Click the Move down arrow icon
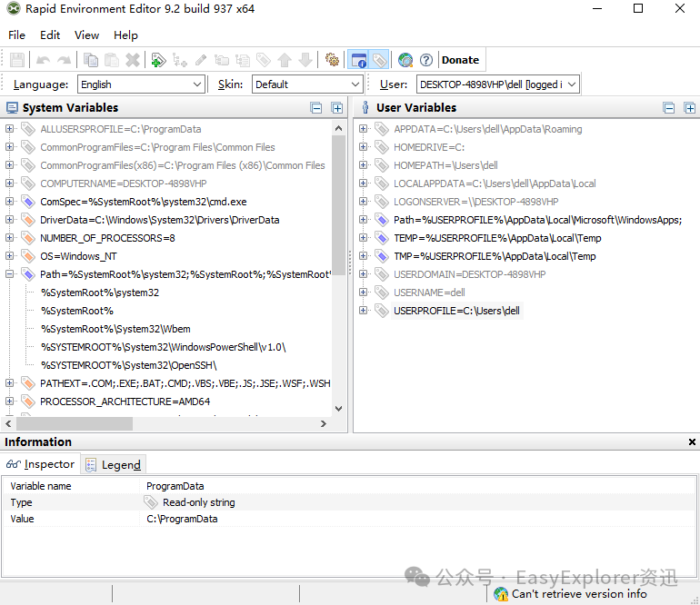 tap(305, 60)
